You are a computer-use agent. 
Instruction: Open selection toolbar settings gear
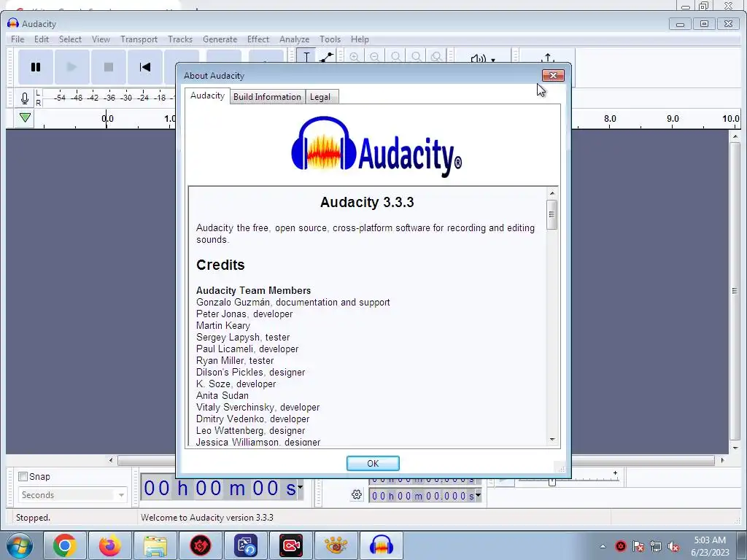click(x=356, y=495)
